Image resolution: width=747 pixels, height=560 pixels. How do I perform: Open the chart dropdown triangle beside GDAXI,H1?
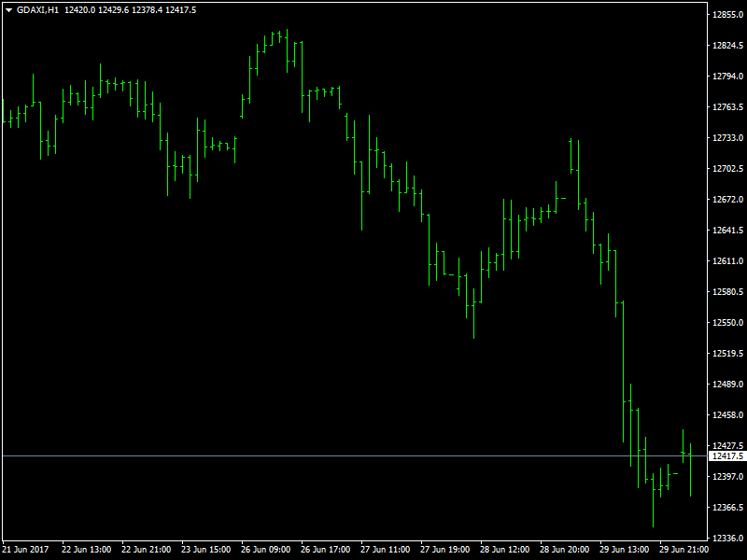click(8, 10)
